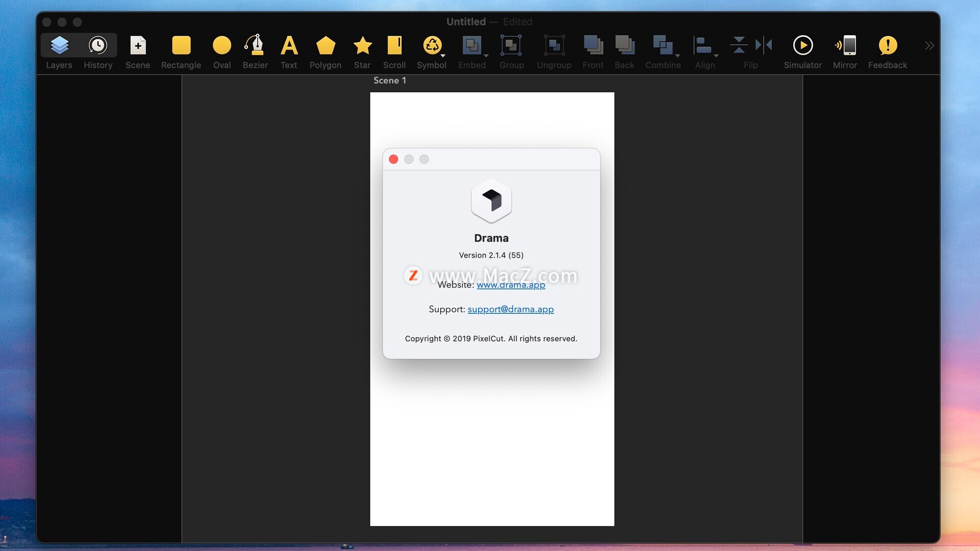
Task: Close the About Drama dialog
Action: click(x=394, y=159)
